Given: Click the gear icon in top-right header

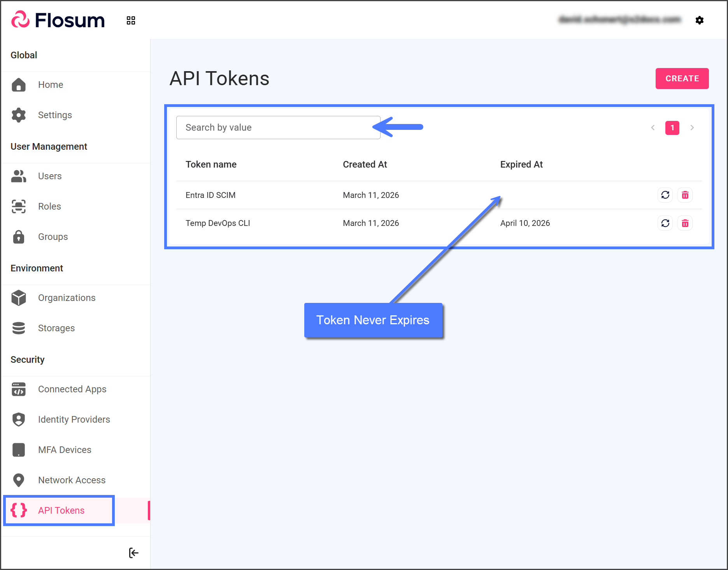Looking at the screenshot, I should pyautogui.click(x=699, y=20).
